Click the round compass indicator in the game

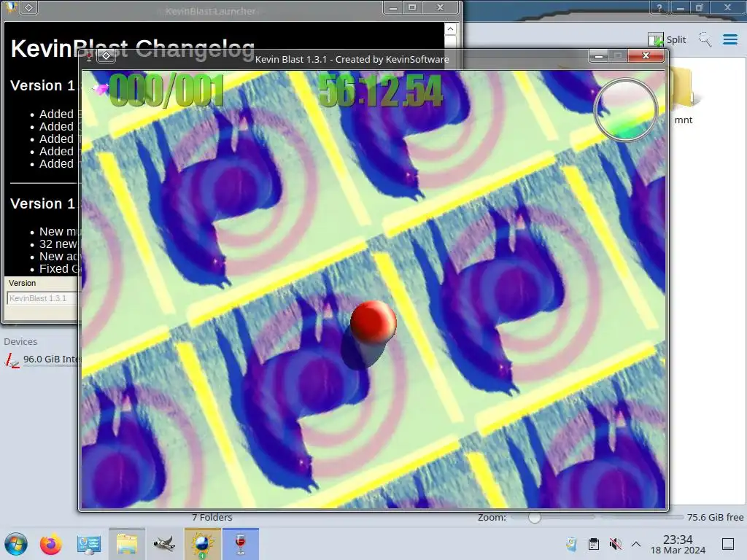[x=625, y=109]
